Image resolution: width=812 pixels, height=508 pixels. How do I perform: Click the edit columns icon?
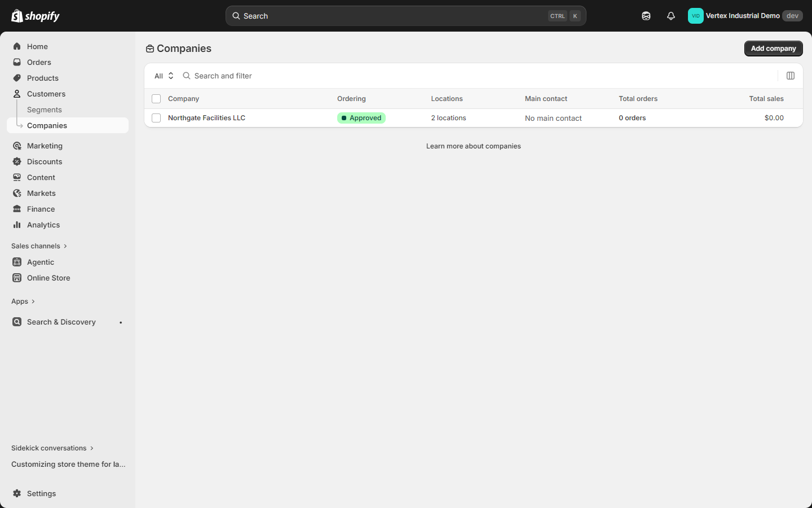point(791,76)
